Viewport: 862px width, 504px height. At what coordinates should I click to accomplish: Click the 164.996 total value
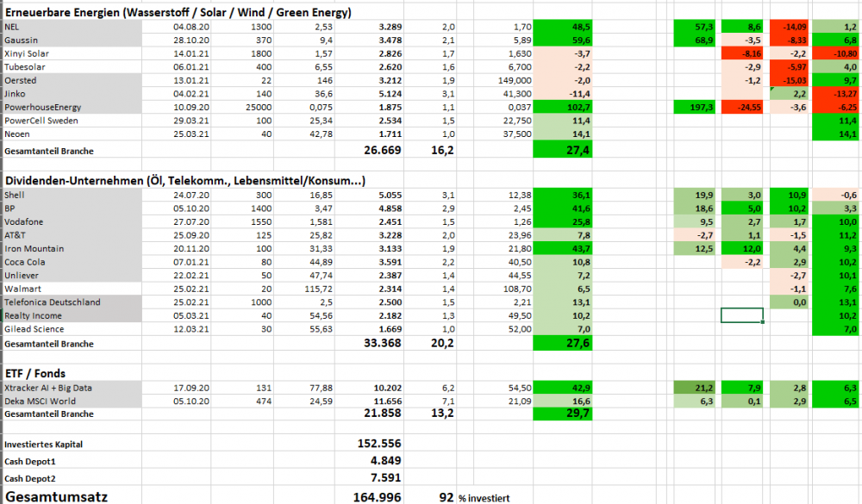point(378,497)
